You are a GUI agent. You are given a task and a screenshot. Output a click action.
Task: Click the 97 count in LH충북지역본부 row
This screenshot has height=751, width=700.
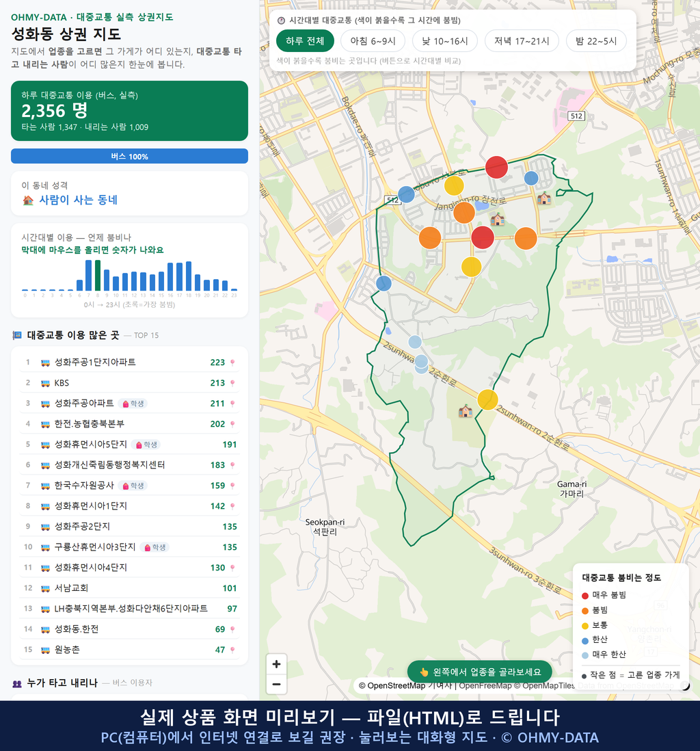click(232, 609)
